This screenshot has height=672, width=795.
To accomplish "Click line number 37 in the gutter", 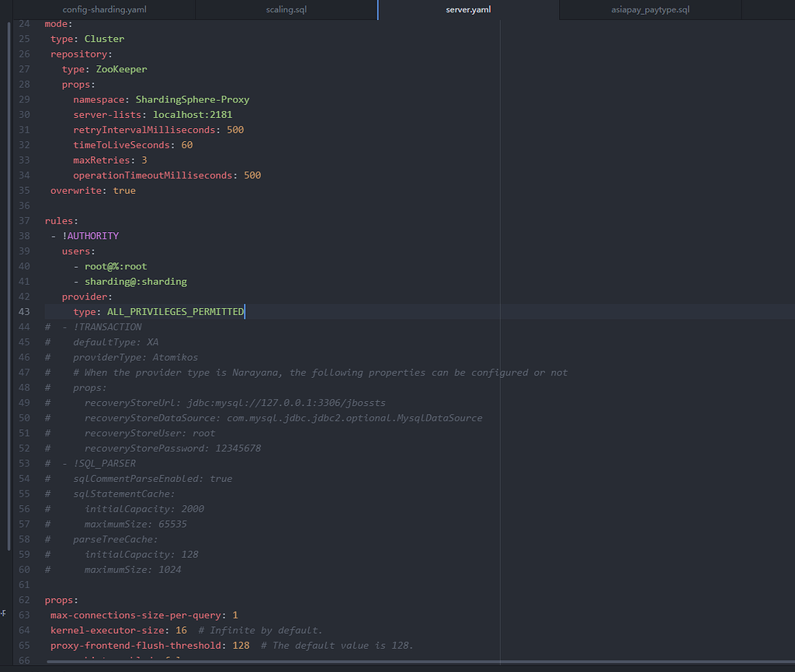I will (23, 221).
